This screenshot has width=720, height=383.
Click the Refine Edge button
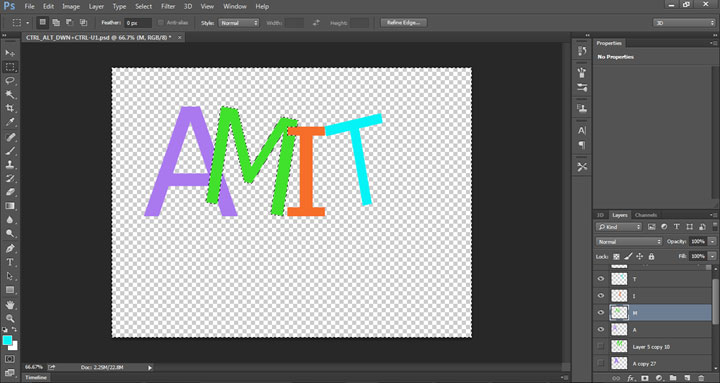pos(404,23)
